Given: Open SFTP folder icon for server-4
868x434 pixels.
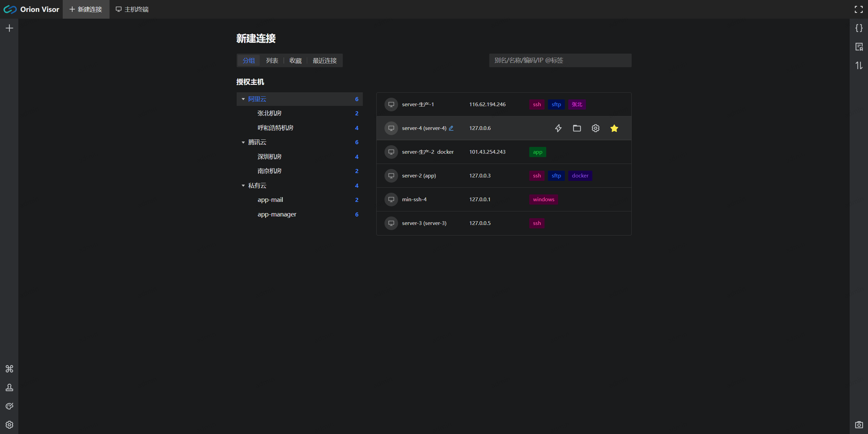Looking at the screenshot, I should tap(577, 128).
